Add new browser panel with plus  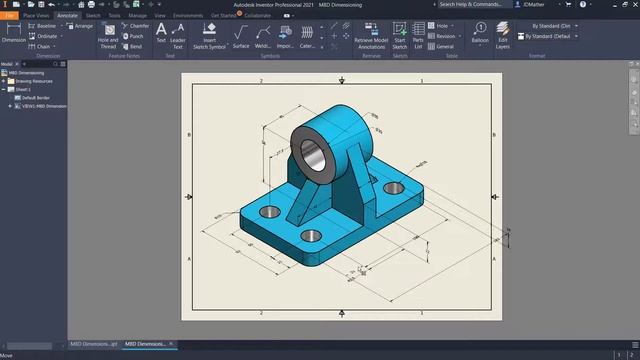24,64
